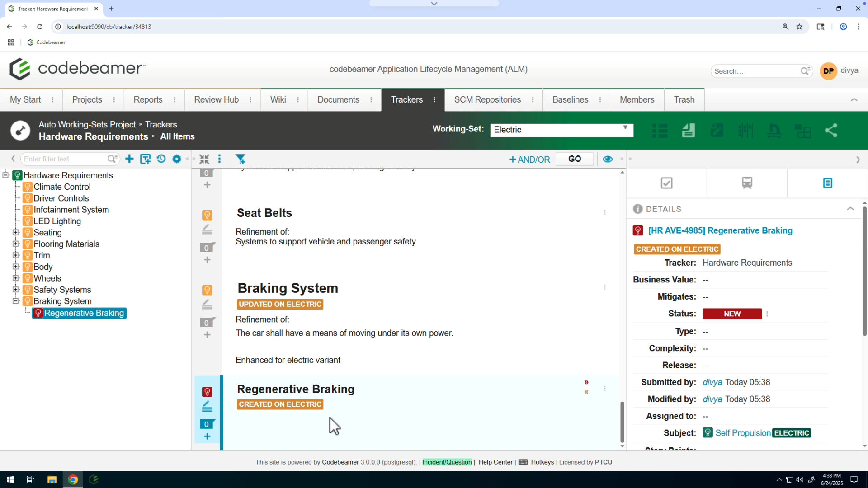The height and width of the screenshot is (488, 868).
Task: Click comments count icon for Braking System
Action: (207, 323)
